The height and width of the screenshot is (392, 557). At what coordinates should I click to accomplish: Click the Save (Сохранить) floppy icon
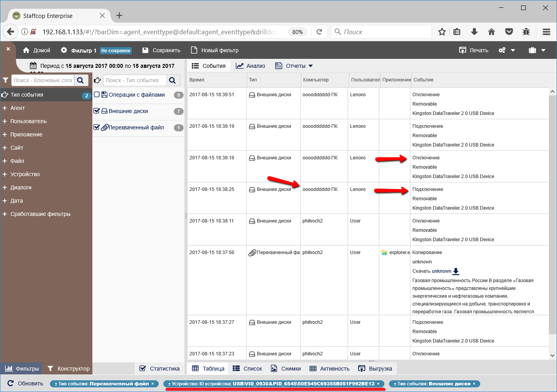coord(145,50)
